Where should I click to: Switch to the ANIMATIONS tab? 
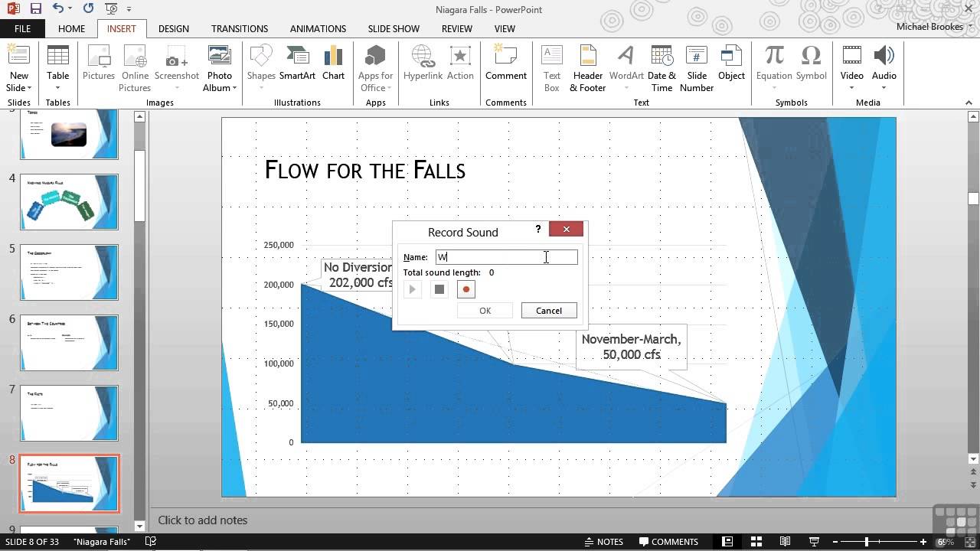click(x=318, y=28)
